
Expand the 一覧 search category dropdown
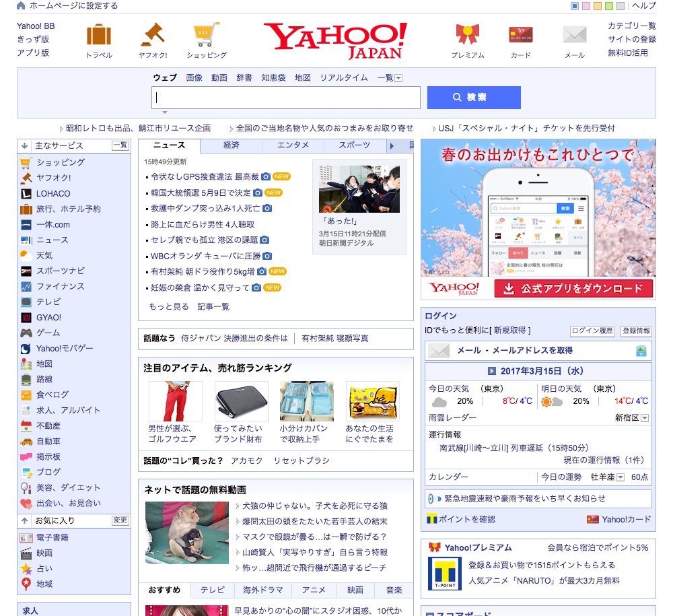(398, 78)
